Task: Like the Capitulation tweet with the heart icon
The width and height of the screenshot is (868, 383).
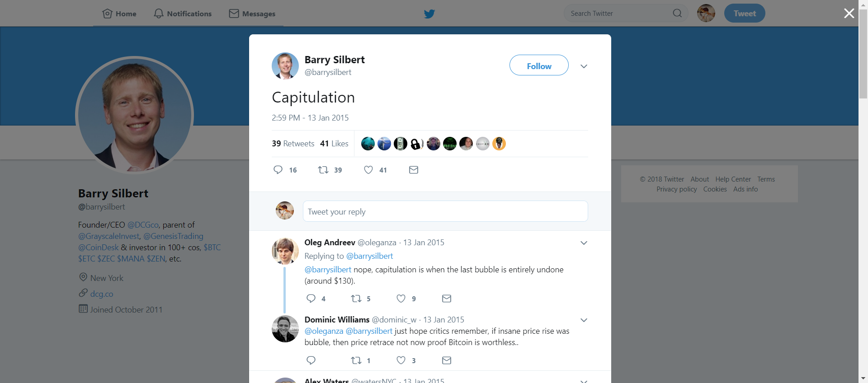Action: click(368, 170)
